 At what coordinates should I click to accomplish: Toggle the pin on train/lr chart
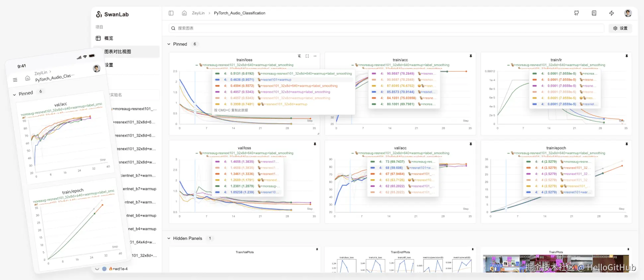click(626, 56)
